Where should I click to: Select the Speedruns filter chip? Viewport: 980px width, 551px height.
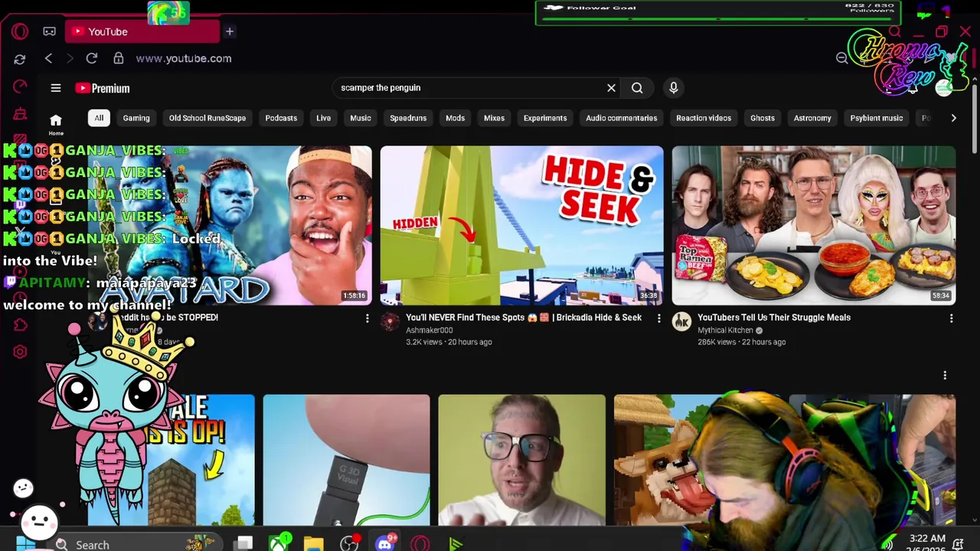tap(408, 118)
